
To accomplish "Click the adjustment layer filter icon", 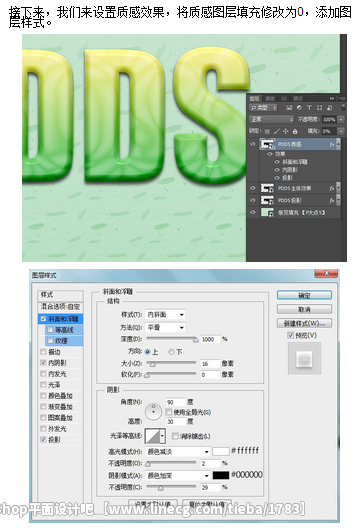I will pos(299,108).
